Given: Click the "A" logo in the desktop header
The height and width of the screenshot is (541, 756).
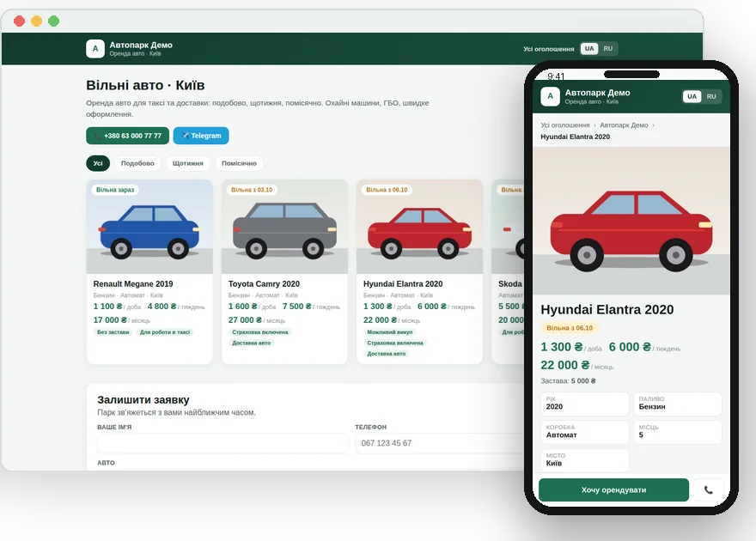Looking at the screenshot, I should (95, 49).
